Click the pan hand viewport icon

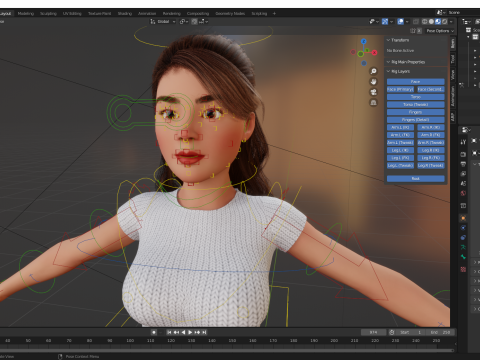(x=374, y=82)
